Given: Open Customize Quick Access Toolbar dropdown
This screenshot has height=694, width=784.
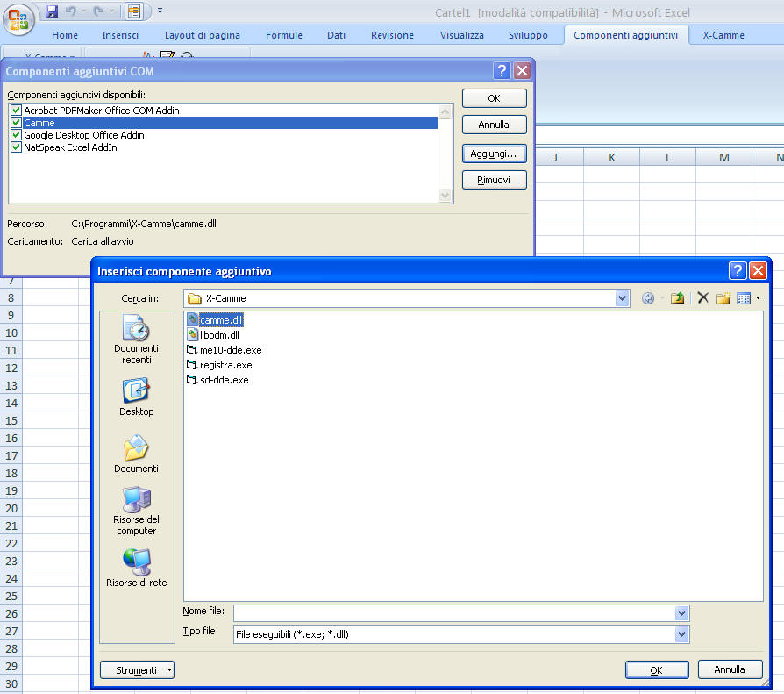Looking at the screenshot, I should coord(160,11).
